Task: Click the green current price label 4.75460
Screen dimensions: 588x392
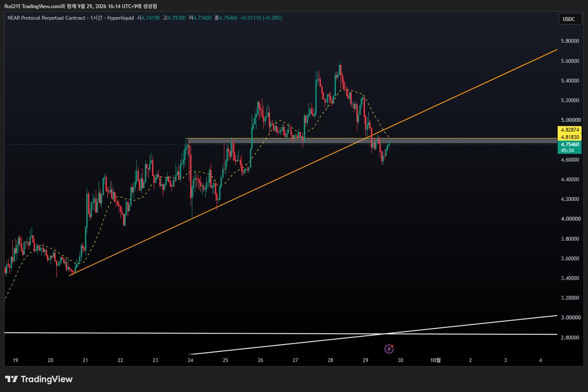Action: pos(569,145)
